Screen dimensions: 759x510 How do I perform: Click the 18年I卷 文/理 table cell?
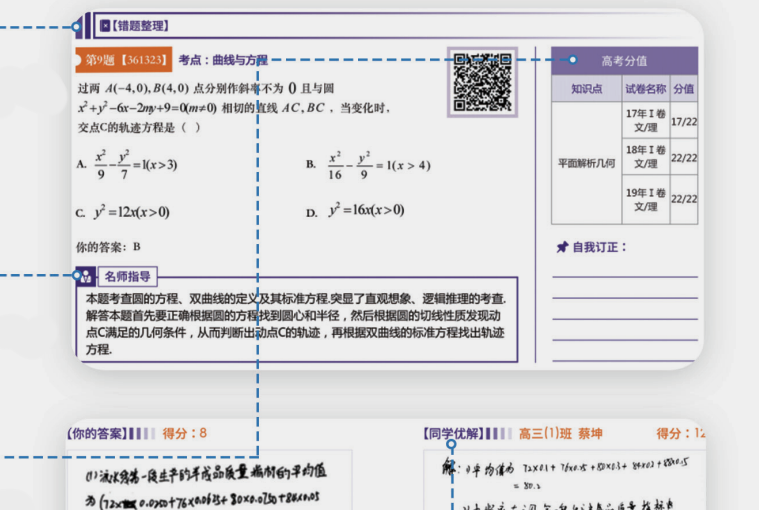tap(645, 156)
